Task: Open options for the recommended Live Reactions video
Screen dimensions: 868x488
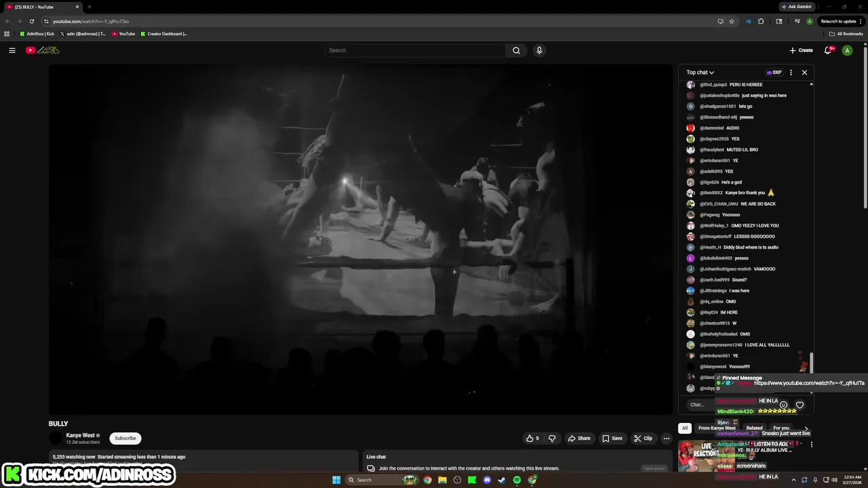Action: coord(812,445)
